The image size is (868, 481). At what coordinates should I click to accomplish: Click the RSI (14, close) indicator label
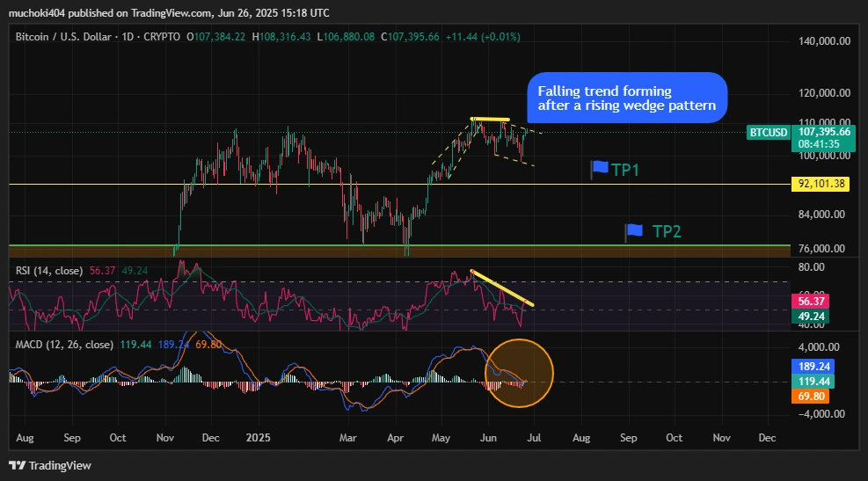pyautogui.click(x=49, y=271)
